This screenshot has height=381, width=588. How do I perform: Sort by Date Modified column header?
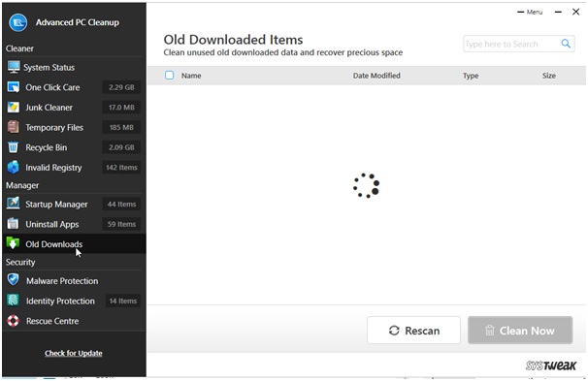(376, 76)
